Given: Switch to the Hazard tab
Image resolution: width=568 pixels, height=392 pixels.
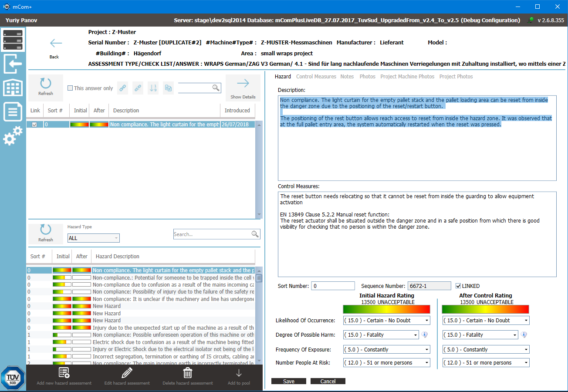Looking at the screenshot, I should [283, 77].
